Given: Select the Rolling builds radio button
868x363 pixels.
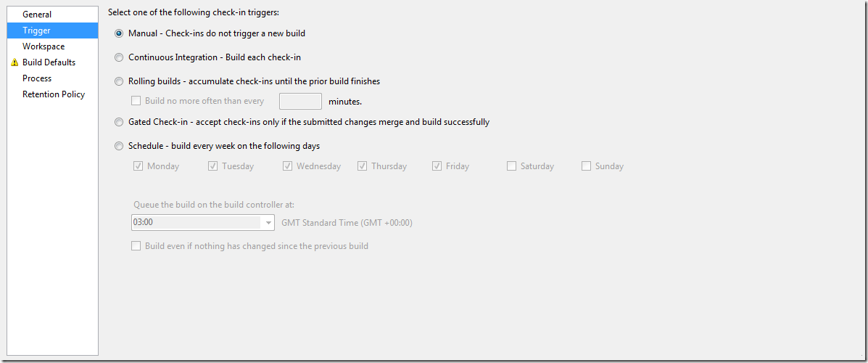Looking at the screenshot, I should (119, 81).
